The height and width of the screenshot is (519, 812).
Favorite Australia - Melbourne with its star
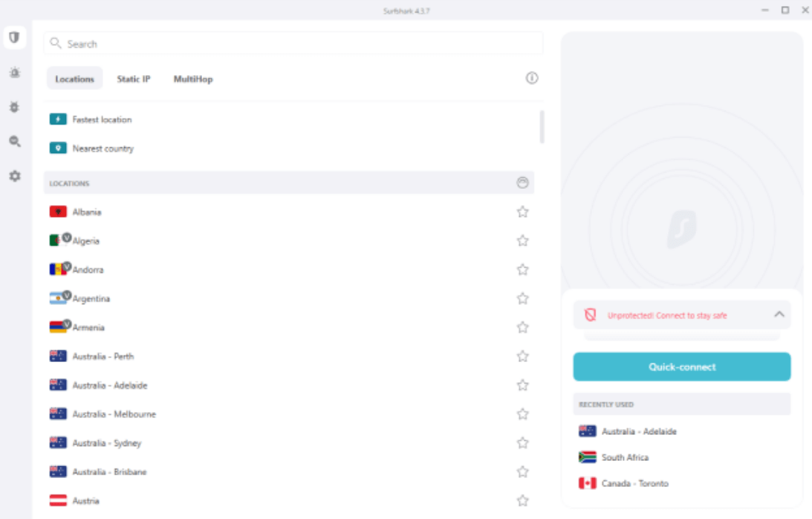(x=522, y=413)
